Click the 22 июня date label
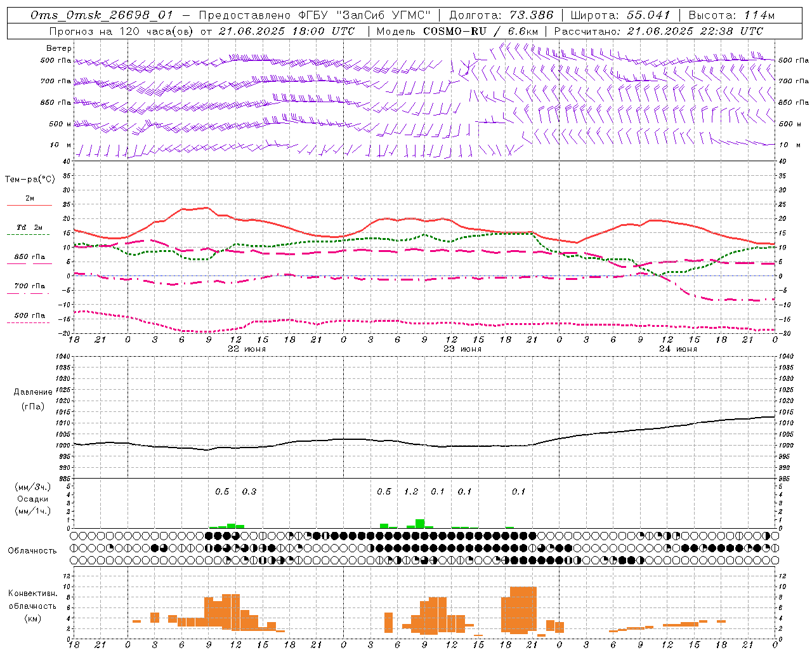Image resolution: width=812 pixels, height=650 pixels. 247,349
